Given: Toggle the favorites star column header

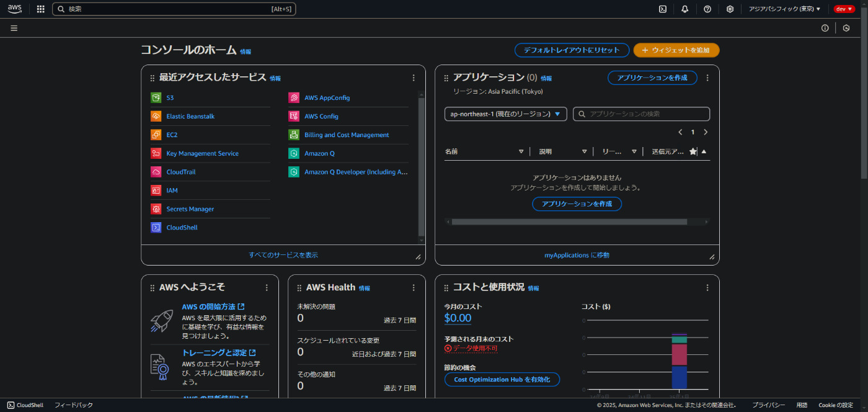Looking at the screenshot, I should (693, 151).
